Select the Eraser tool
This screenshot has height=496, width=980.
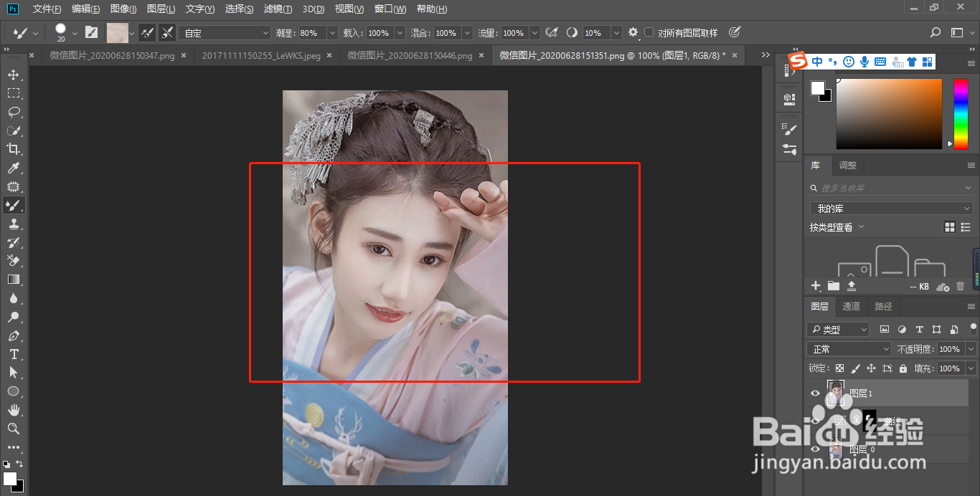pyautogui.click(x=13, y=261)
